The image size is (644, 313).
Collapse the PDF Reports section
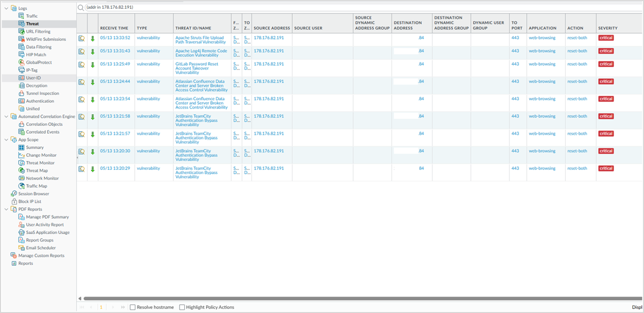(x=6, y=210)
